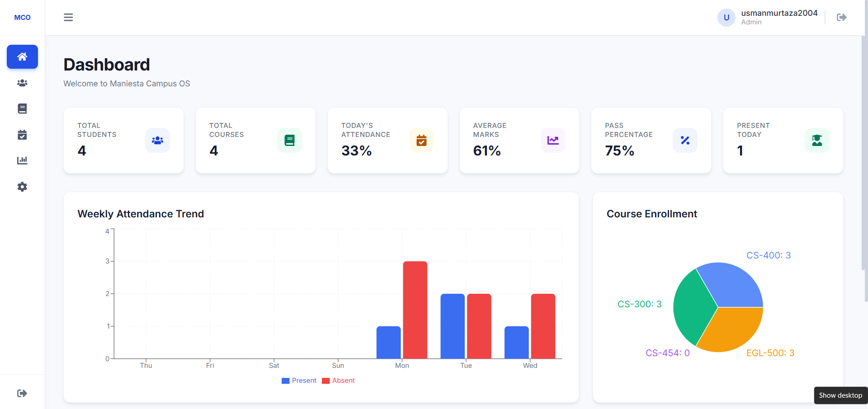868x409 pixels.
Task: Toggle the Present legend item
Action: click(299, 381)
